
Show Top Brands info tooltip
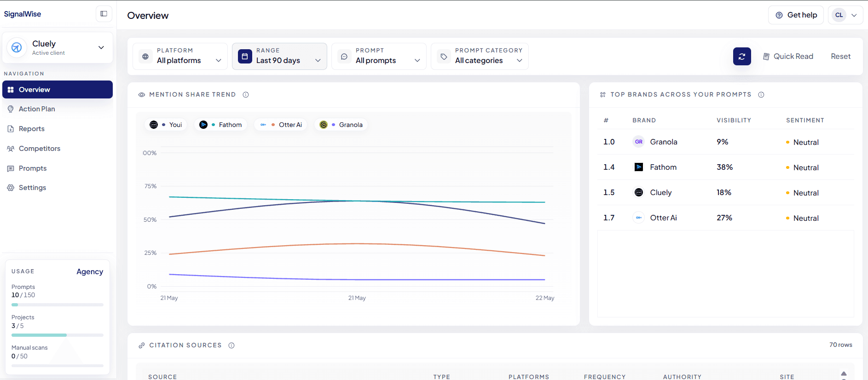(x=761, y=95)
